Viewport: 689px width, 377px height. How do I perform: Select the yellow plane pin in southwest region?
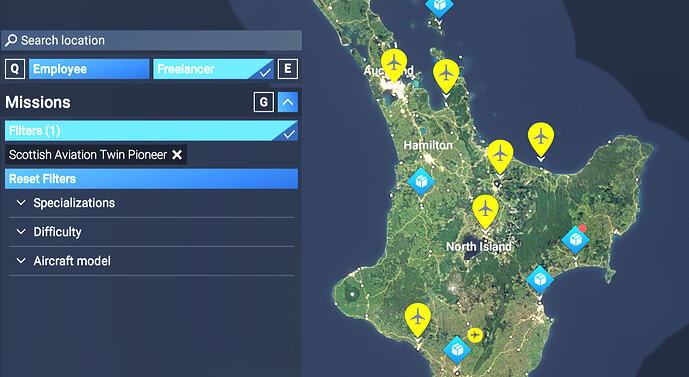417,318
